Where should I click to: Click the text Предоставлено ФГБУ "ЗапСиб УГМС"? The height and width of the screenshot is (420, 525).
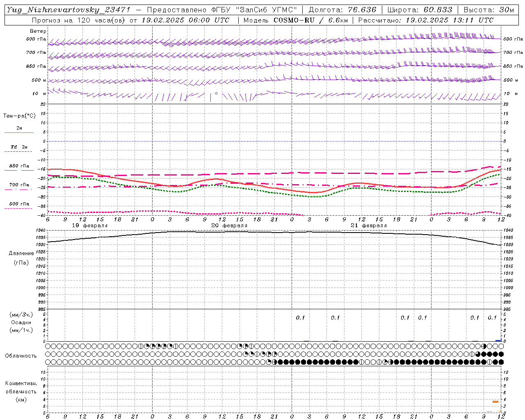[x=222, y=9]
